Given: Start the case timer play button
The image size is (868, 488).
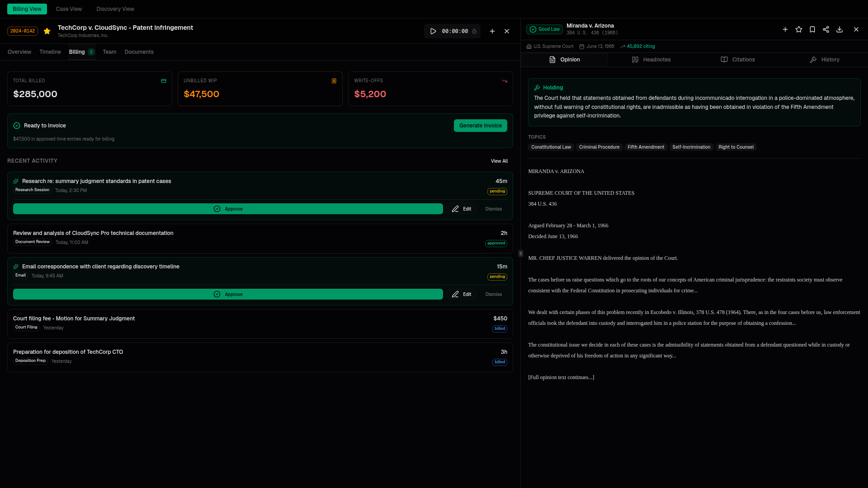Looking at the screenshot, I should click(x=433, y=31).
